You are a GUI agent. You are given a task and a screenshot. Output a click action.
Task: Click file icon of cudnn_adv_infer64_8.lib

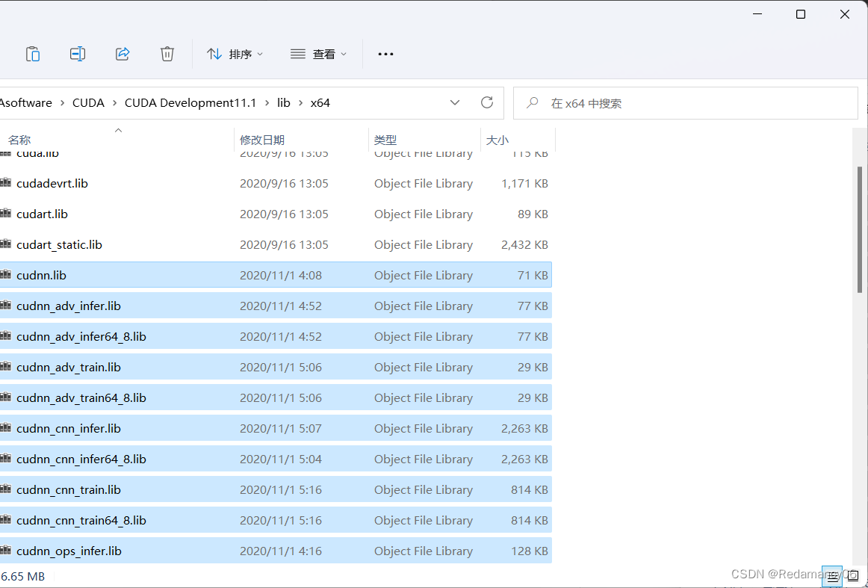tap(5, 335)
